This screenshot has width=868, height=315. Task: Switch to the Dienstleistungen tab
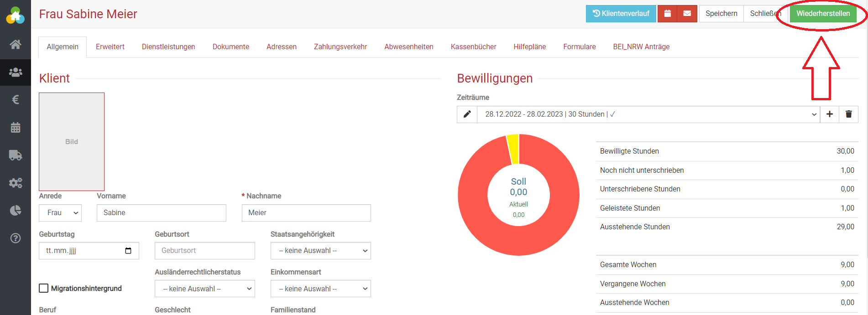pyautogui.click(x=168, y=47)
